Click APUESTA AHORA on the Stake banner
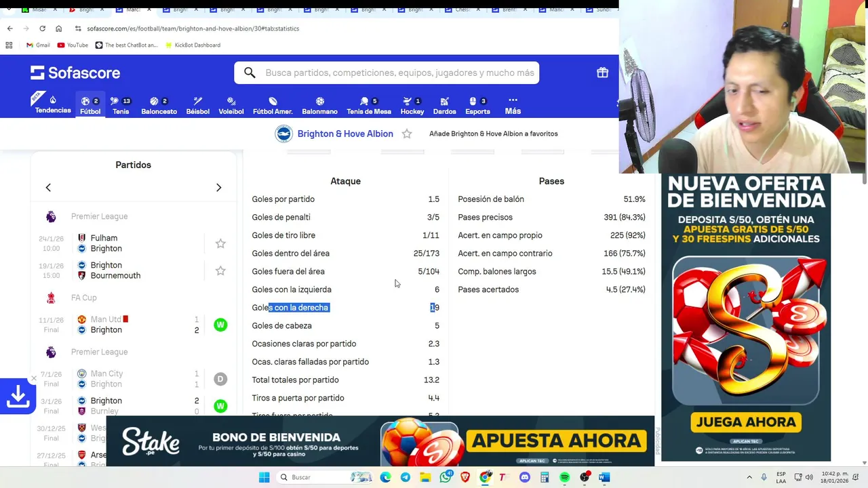Screen dimensions: 868x488 click(557, 441)
